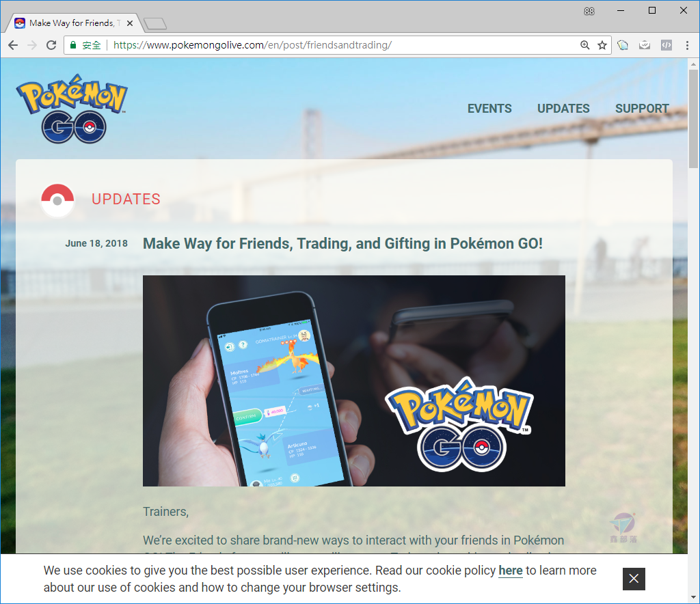Close the Make Way for Friends tab

(x=130, y=23)
